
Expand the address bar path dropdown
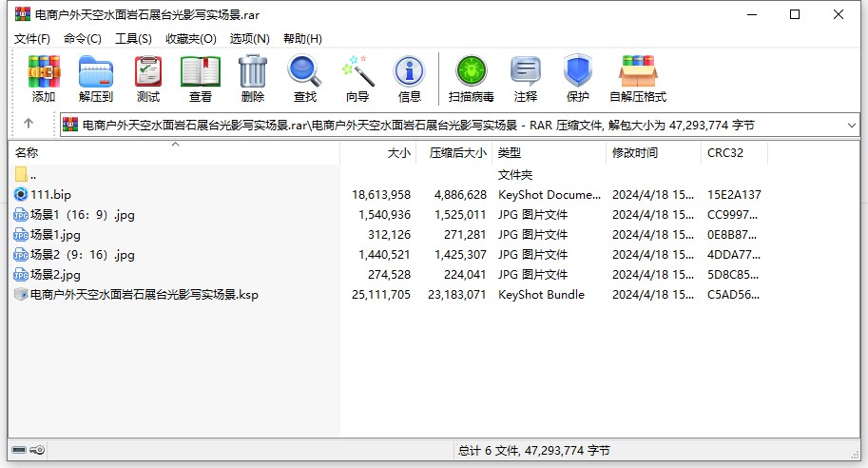pyautogui.click(x=852, y=126)
